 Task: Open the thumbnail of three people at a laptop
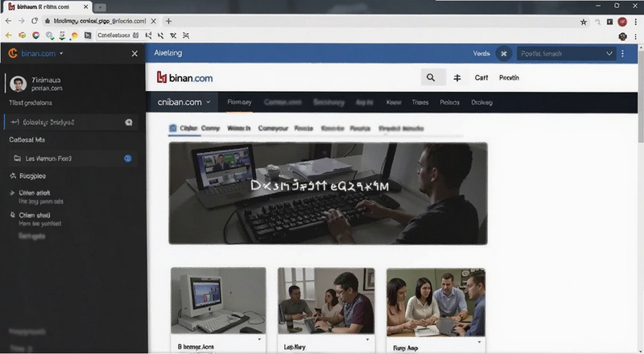click(326, 301)
